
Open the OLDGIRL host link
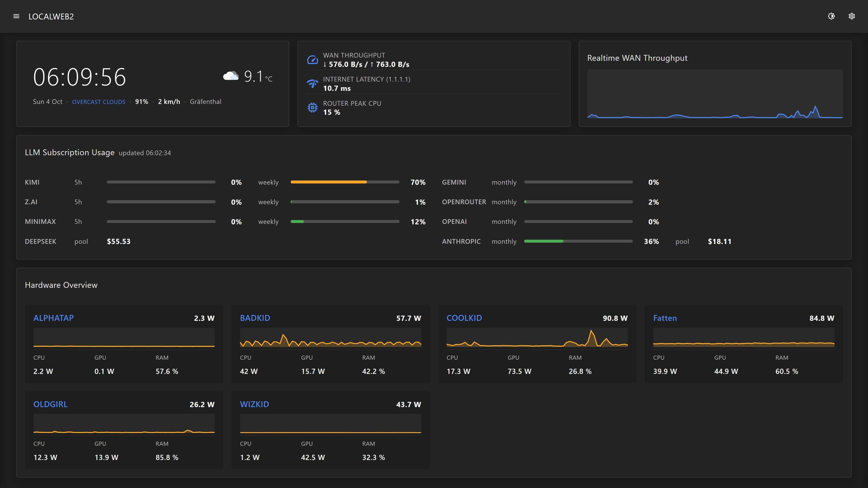tap(51, 404)
